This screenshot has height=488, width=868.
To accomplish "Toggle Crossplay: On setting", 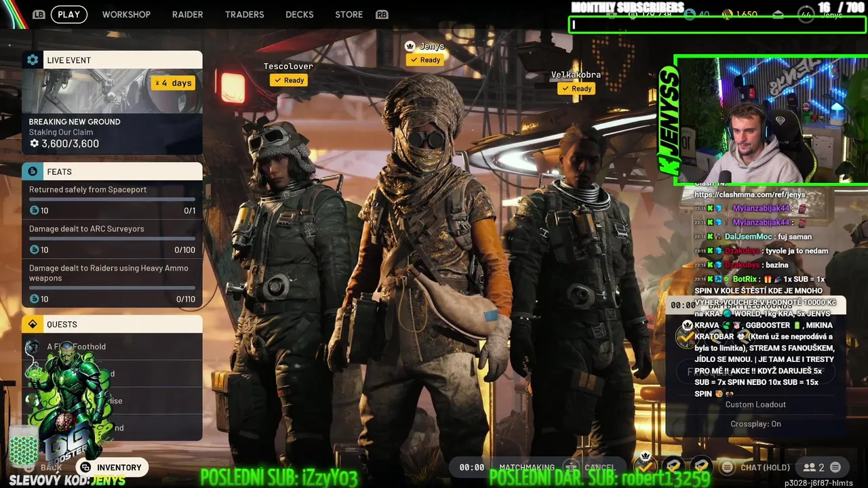I will click(755, 424).
